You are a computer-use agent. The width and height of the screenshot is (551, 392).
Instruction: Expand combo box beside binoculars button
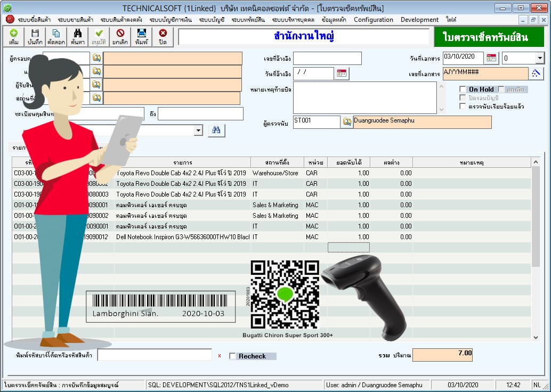click(199, 130)
